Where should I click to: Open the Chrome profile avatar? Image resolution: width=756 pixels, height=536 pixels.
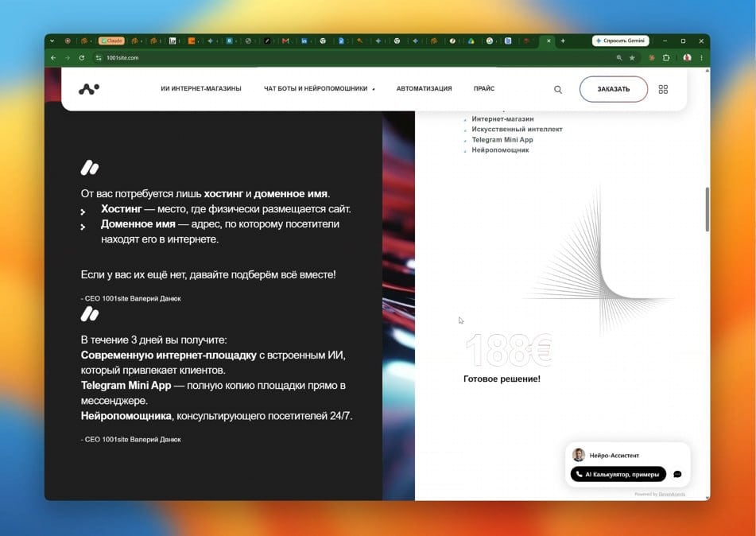pyautogui.click(x=687, y=58)
